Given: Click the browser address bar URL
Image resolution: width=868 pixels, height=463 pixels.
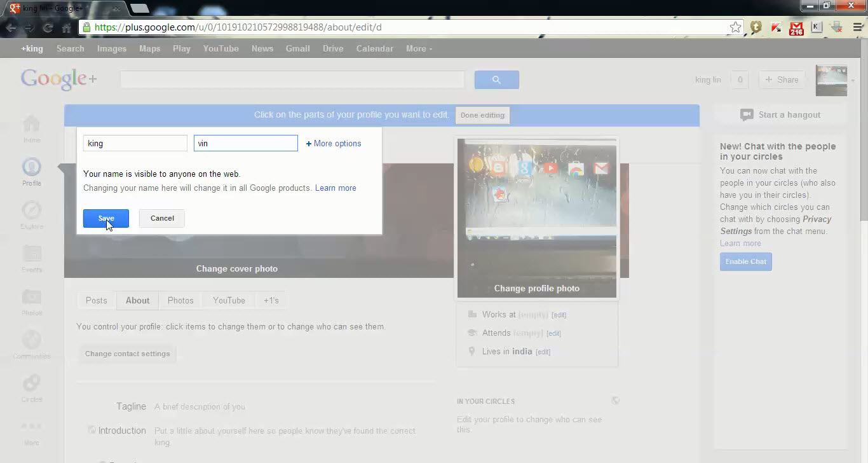Looking at the screenshot, I should 238,27.
